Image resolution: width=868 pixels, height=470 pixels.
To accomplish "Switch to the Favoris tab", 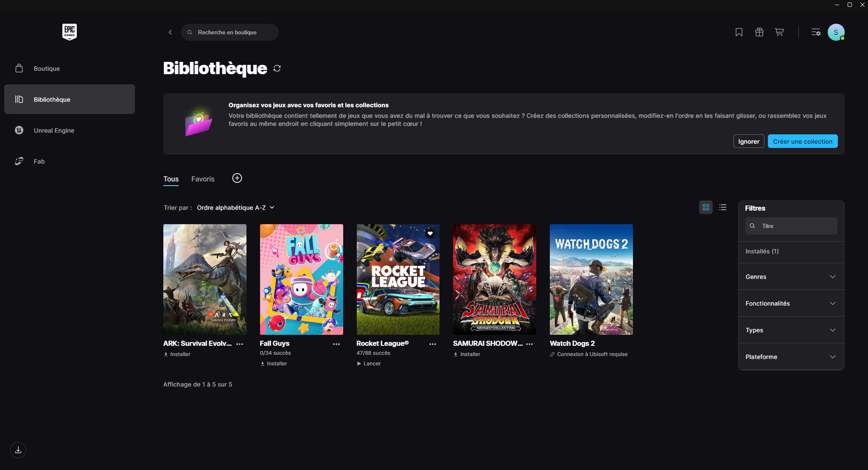I will pos(203,179).
